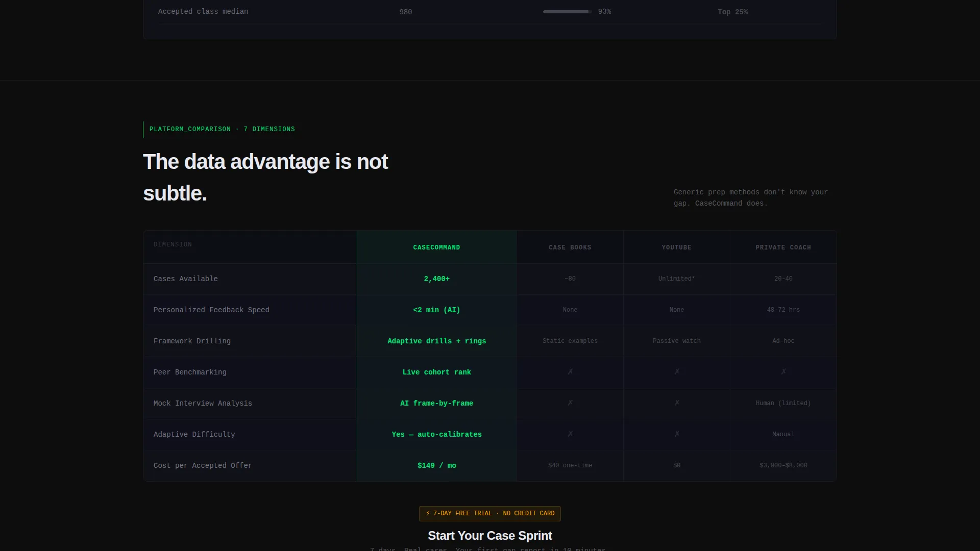
Task: Click the 'Cost per Accepted Offer' row label
Action: pos(203,465)
